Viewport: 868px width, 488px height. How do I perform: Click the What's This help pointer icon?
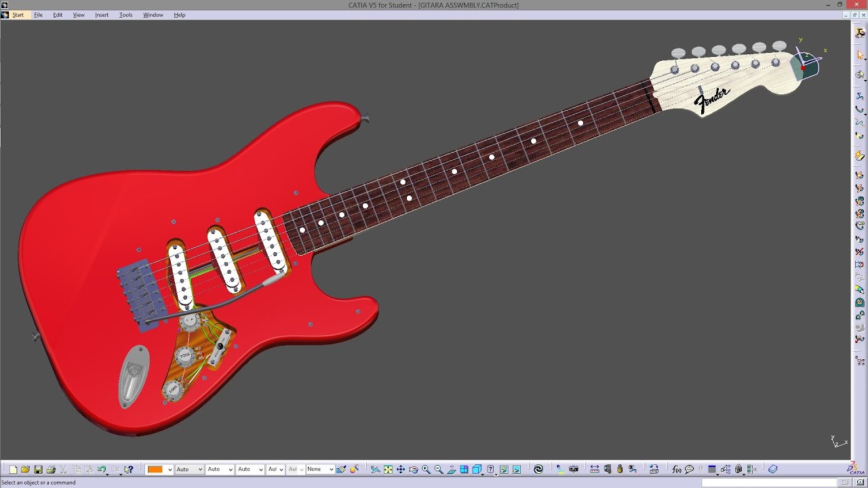(129, 469)
